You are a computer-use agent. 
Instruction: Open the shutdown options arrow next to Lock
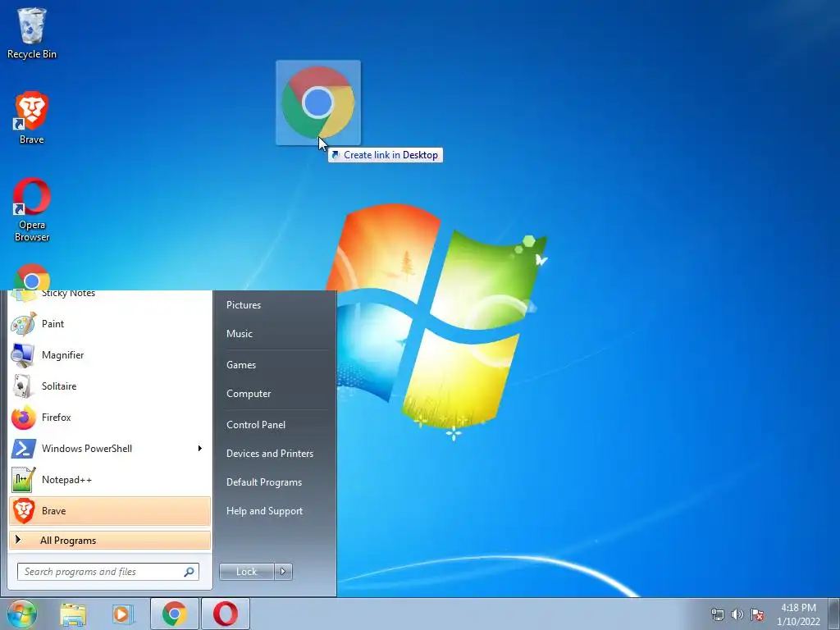(283, 572)
